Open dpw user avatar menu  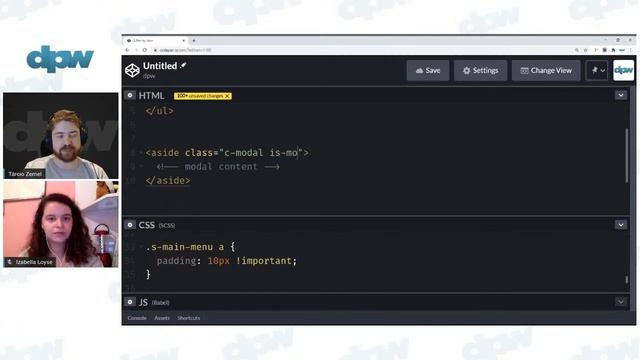pos(623,70)
